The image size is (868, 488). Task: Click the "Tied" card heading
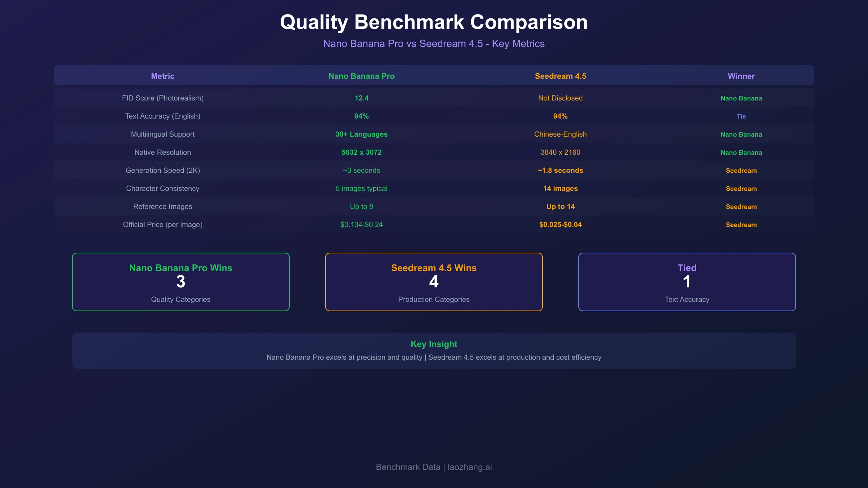click(x=687, y=268)
